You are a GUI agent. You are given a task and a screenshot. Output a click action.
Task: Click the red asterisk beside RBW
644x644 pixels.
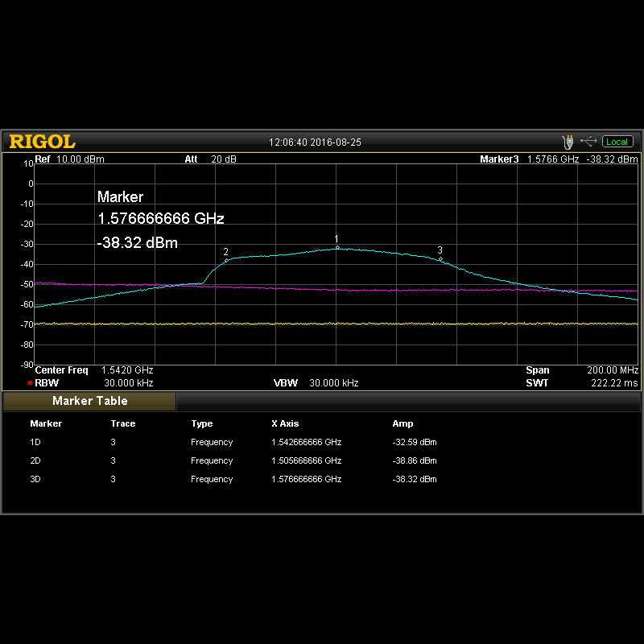click(30, 383)
